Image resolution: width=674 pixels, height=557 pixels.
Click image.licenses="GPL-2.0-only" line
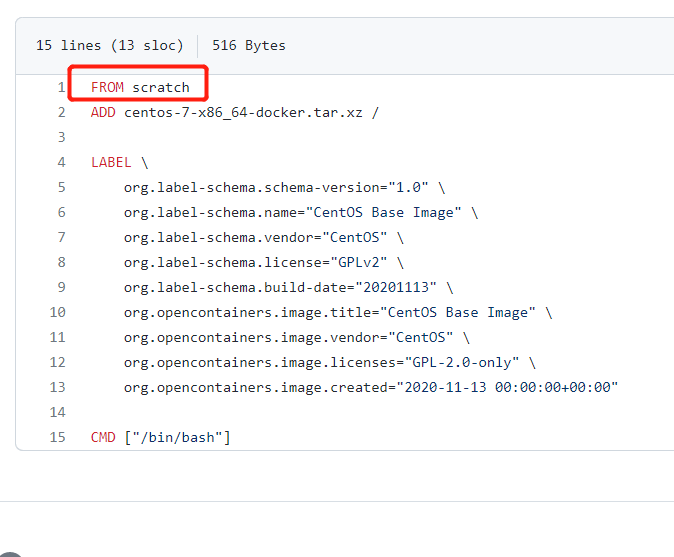[330, 362]
